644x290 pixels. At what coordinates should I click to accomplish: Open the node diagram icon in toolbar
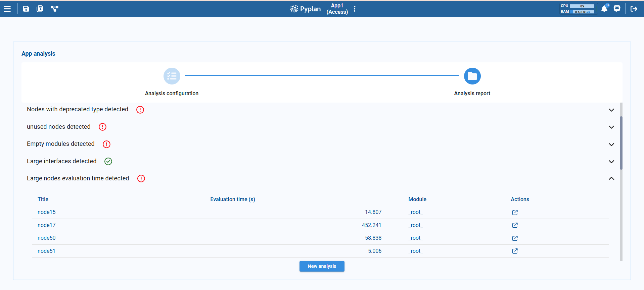(x=54, y=9)
